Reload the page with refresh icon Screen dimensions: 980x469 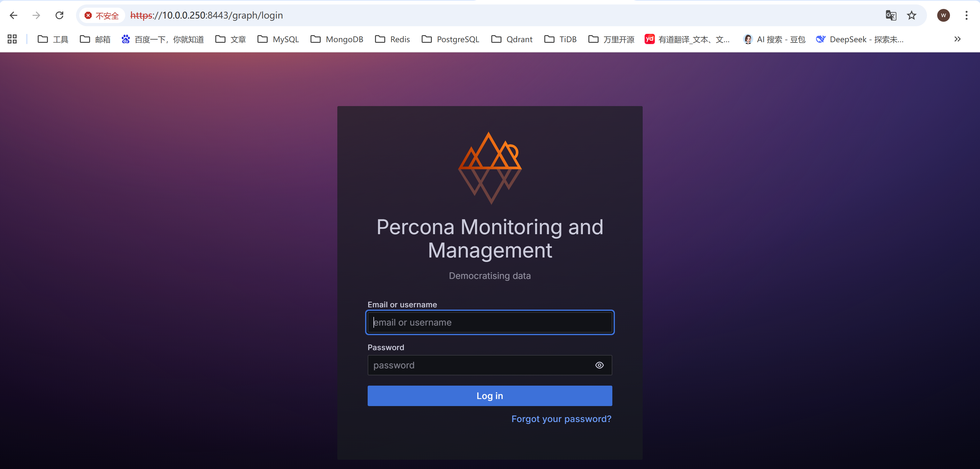(x=59, y=15)
